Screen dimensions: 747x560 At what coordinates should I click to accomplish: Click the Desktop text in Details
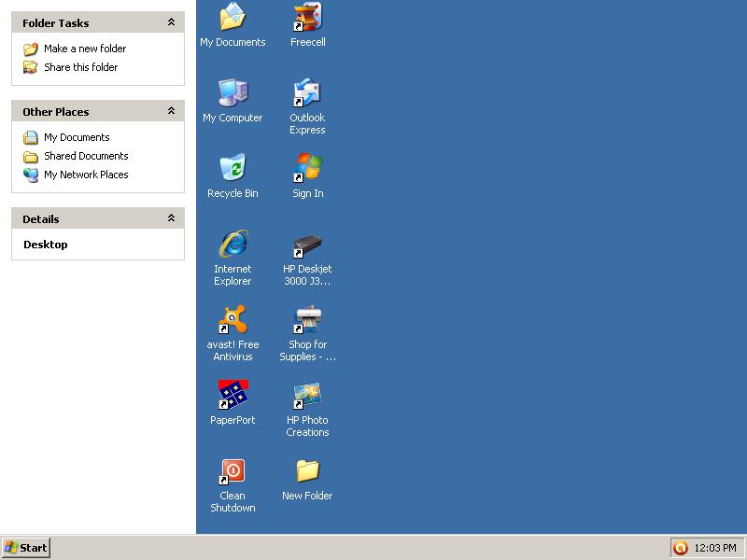pyautogui.click(x=45, y=245)
